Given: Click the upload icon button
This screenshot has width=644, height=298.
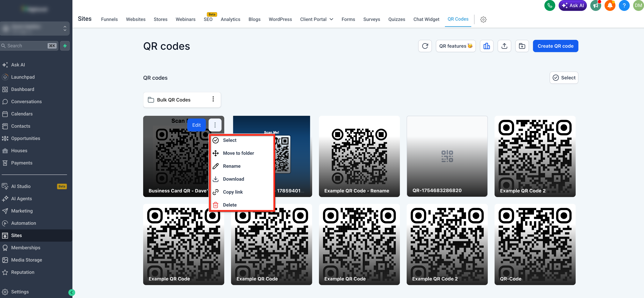Looking at the screenshot, I should [x=504, y=46].
